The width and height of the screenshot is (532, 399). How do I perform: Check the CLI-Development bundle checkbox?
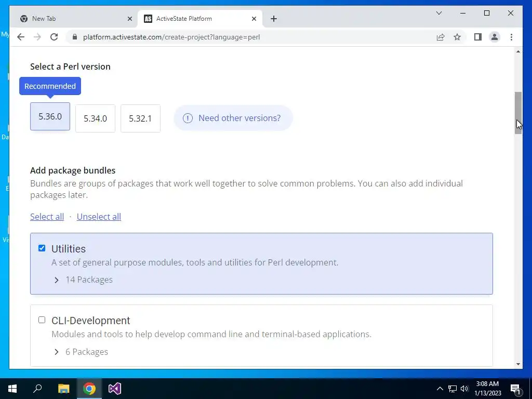(42, 320)
